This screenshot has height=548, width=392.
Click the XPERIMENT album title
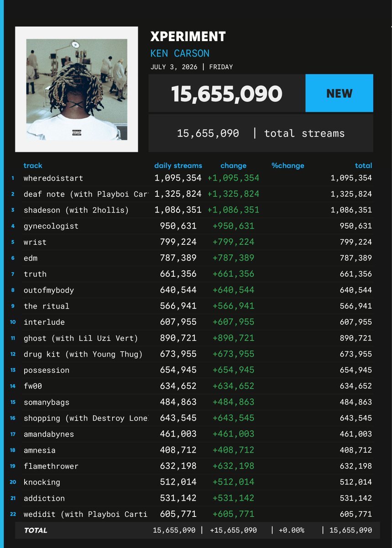(188, 37)
